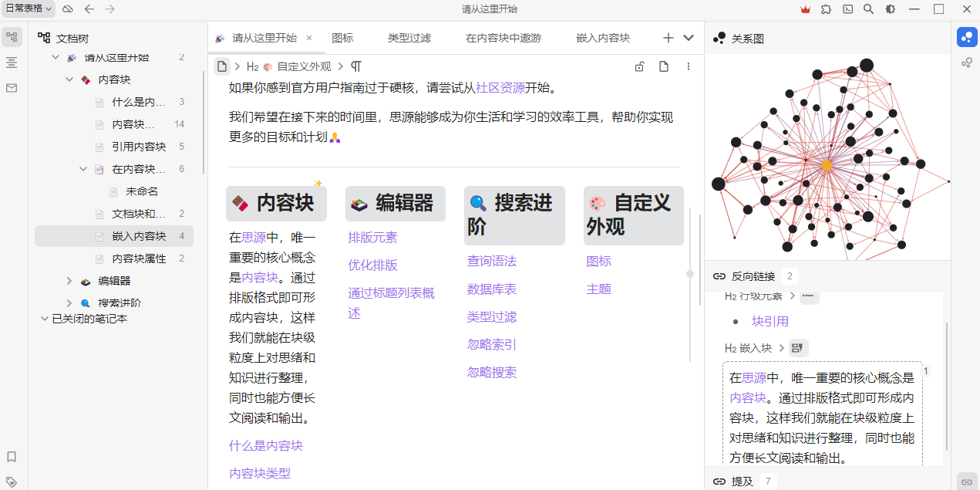
Task: Expand the 编辑器 tree node
Action: pos(69,281)
